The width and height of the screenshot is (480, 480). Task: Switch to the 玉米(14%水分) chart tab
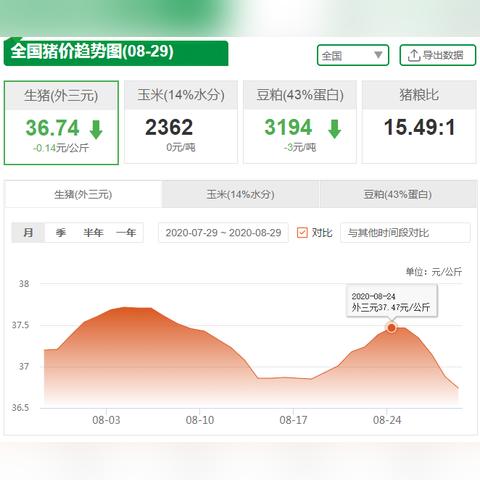(240, 194)
